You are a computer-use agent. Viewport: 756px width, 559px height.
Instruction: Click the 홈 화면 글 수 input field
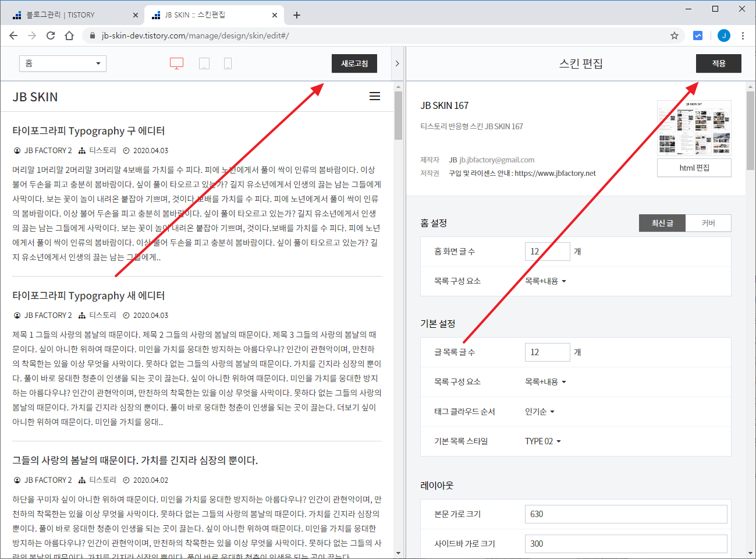[x=547, y=252]
